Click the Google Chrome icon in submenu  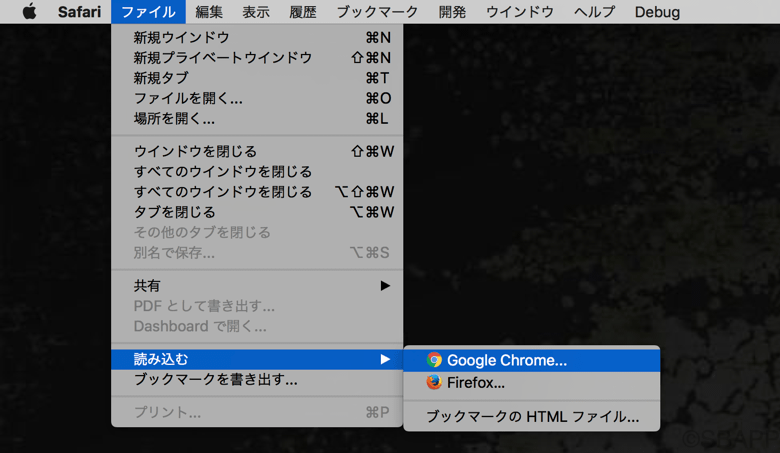(x=434, y=360)
